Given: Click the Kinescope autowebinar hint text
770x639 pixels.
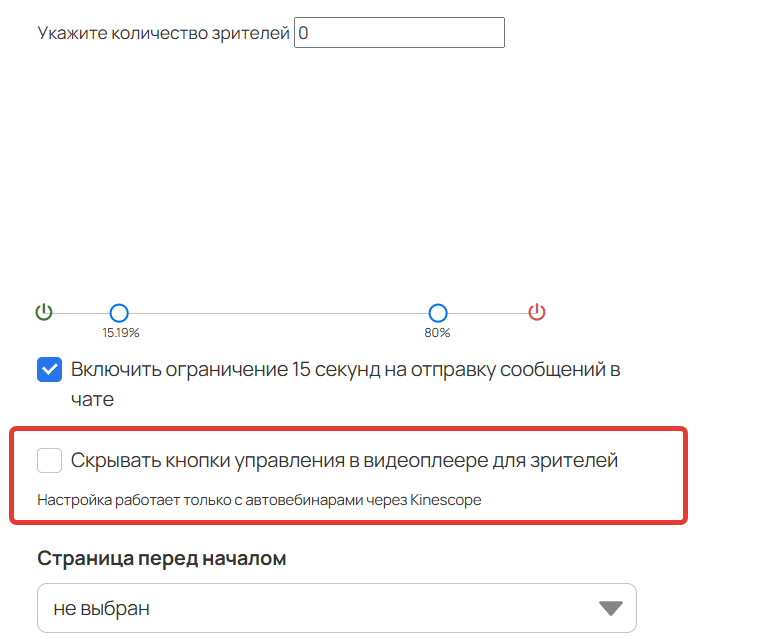Looking at the screenshot, I should click(x=259, y=500).
